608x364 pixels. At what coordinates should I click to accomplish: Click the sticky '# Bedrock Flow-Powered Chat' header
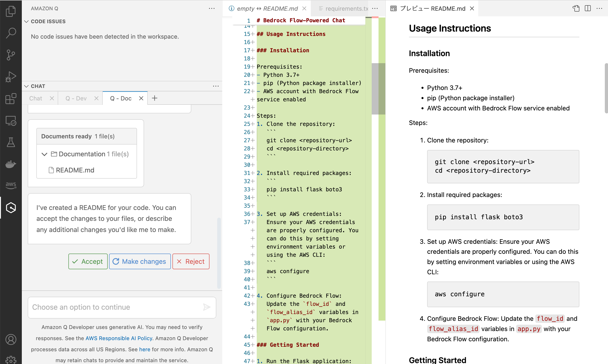click(x=301, y=20)
